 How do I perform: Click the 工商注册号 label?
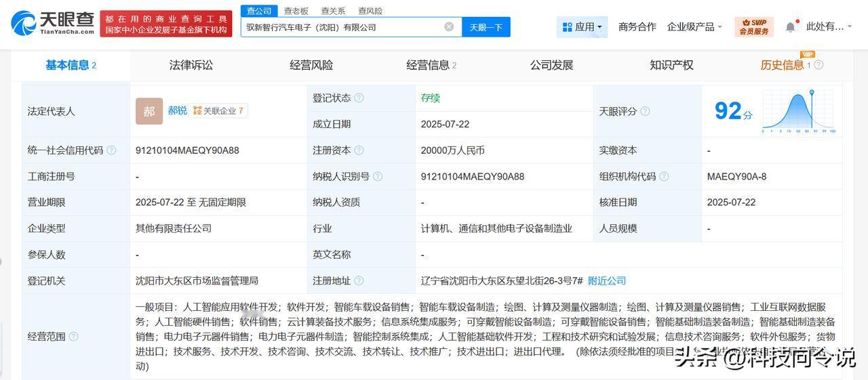click(51, 176)
